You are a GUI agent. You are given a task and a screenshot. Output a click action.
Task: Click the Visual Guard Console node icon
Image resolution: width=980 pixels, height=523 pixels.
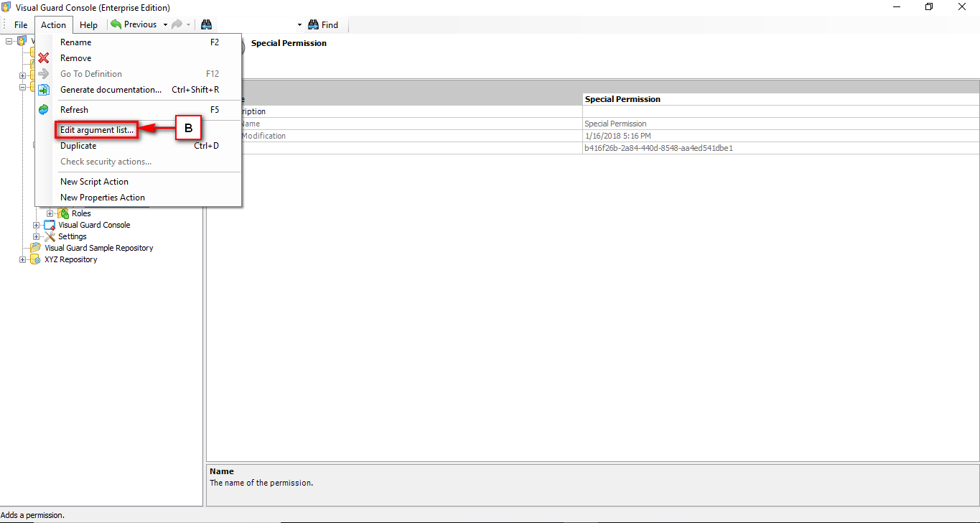pyautogui.click(x=50, y=225)
